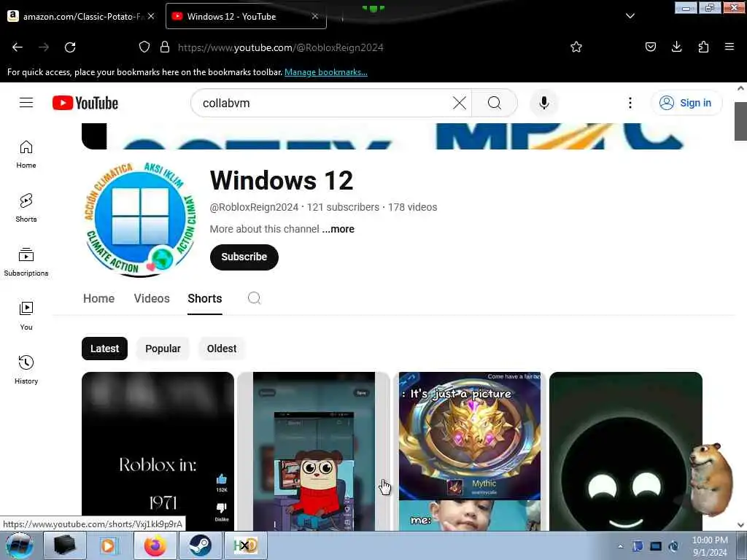Open the 'It's just a picture' Mythic short
Viewport: 747px width, 560px height.
[469, 451]
